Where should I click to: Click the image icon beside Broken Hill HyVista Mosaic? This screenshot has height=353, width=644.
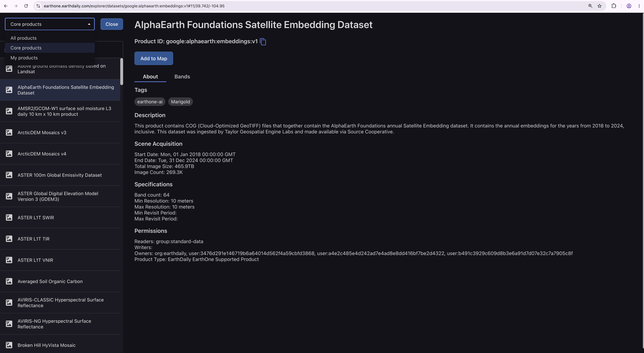click(9, 345)
